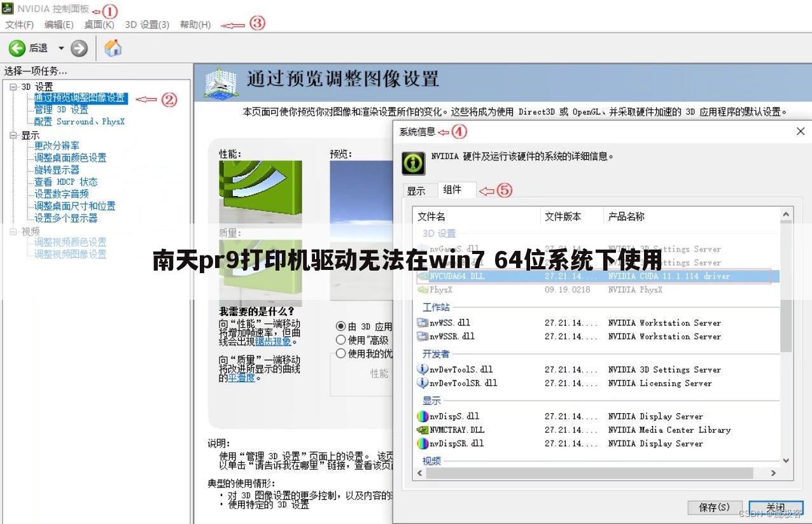Click NVIDIA Media Center Library text
Screen dimensions: 812x524
[669, 430]
